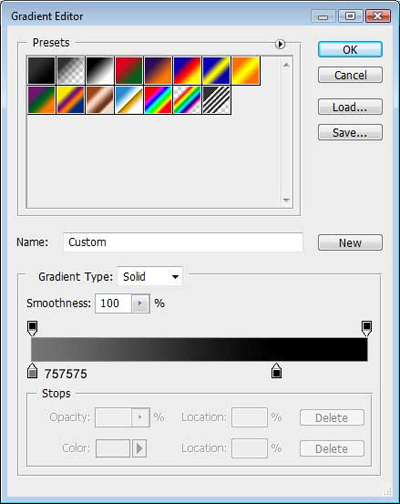Choose the Yellow, Violet, Orange, Blue preset

coord(71,100)
